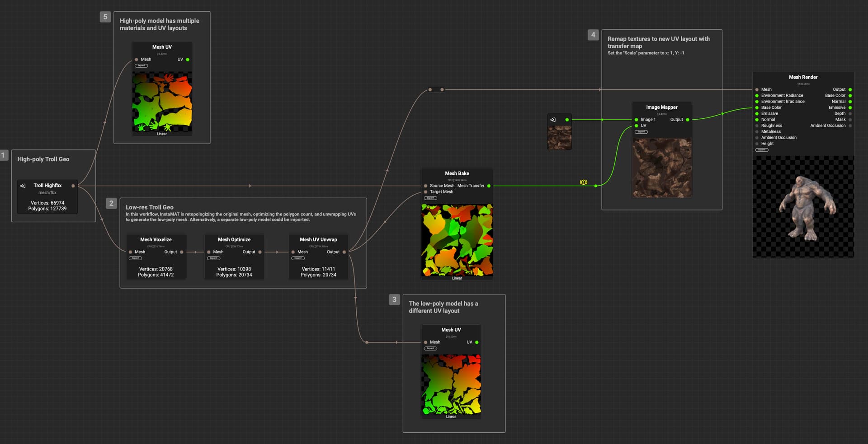Image resolution: width=868 pixels, height=444 pixels.
Task: Select the Mesh Voxelize node title
Action: pyautogui.click(x=156, y=240)
